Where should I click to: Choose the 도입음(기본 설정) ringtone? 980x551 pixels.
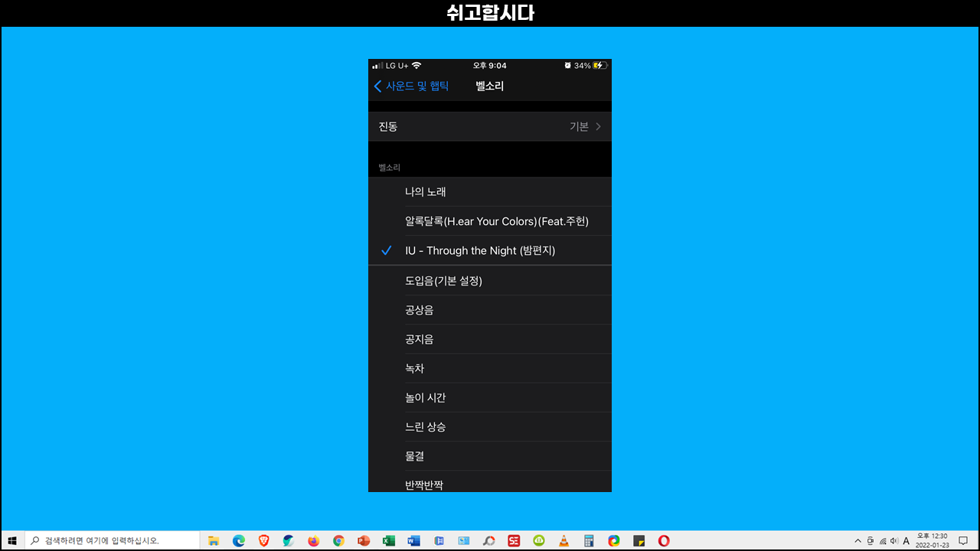tap(490, 280)
